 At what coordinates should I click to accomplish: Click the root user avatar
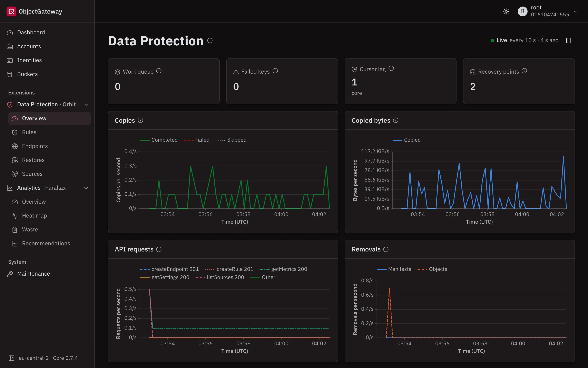click(522, 11)
